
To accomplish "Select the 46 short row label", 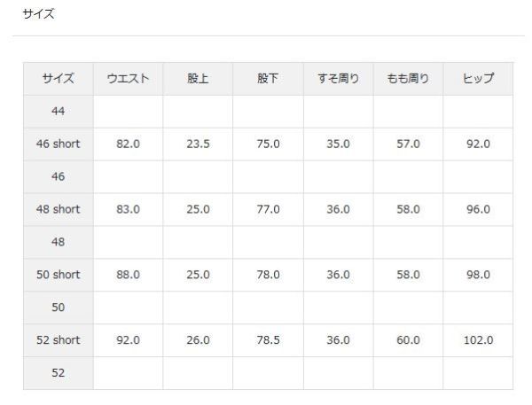I will point(58,144).
